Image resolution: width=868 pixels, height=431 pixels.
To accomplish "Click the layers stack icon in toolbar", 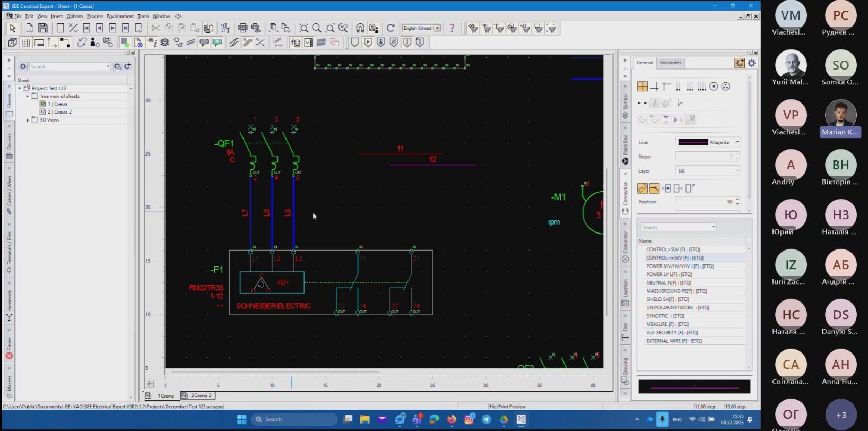I will click(165, 42).
